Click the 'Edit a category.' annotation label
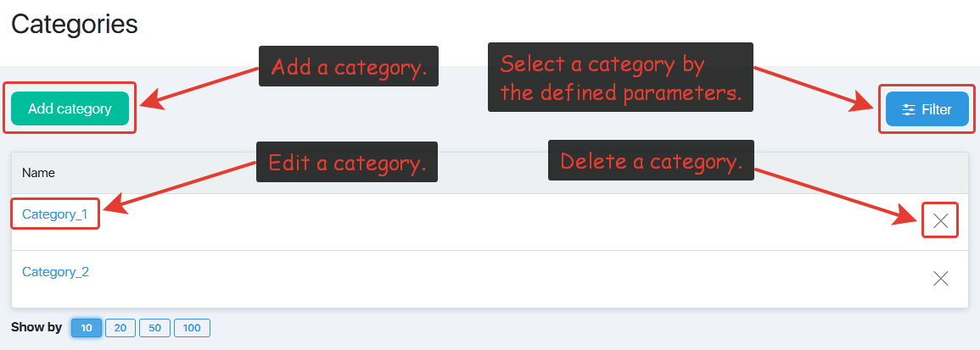Screen dimensions: 980x350 click(x=347, y=162)
